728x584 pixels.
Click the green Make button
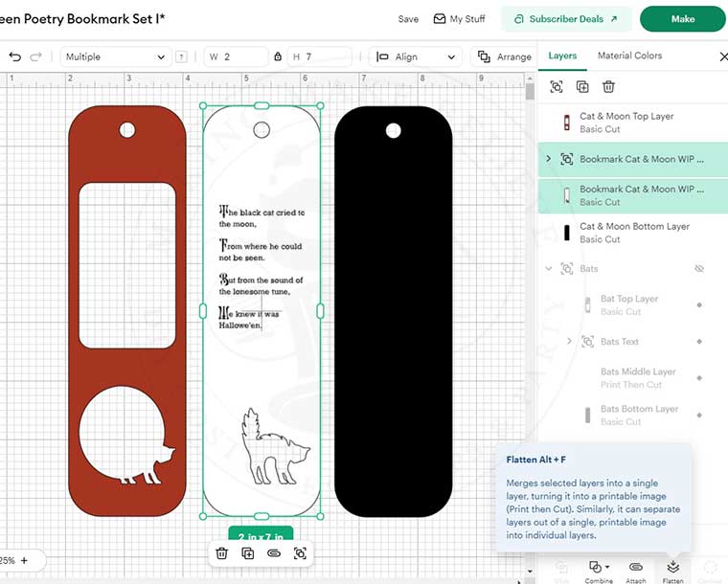pyautogui.click(x=682, y=19)
